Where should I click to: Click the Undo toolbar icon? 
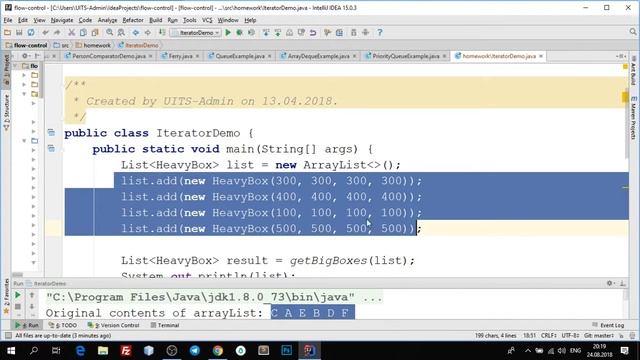point(45,33)
